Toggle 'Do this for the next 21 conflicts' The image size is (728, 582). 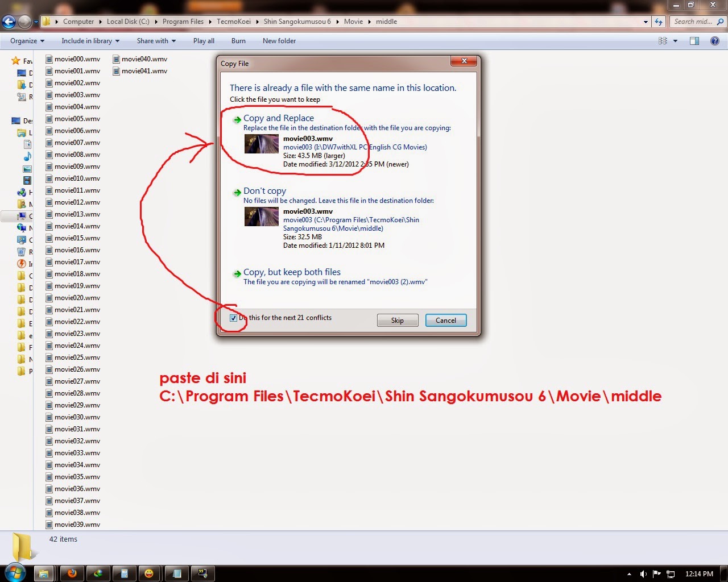[233, 318]
